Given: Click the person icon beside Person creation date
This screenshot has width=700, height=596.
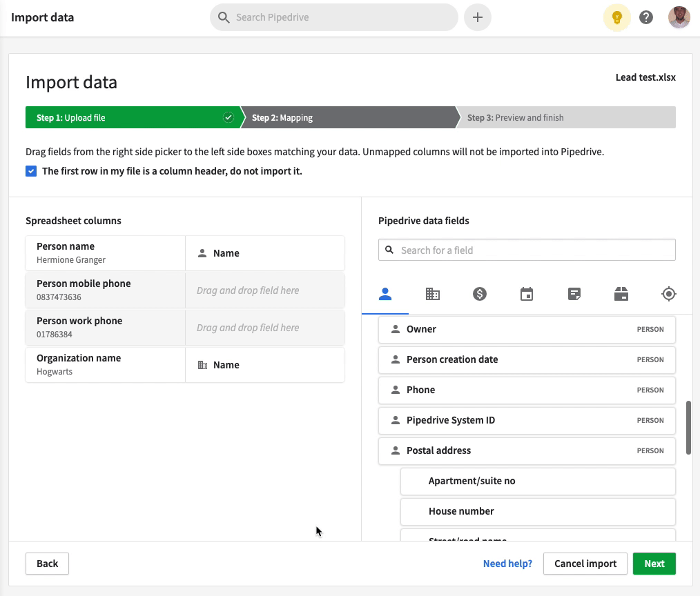Looking at the screenshot, I should tap(395, 359).
